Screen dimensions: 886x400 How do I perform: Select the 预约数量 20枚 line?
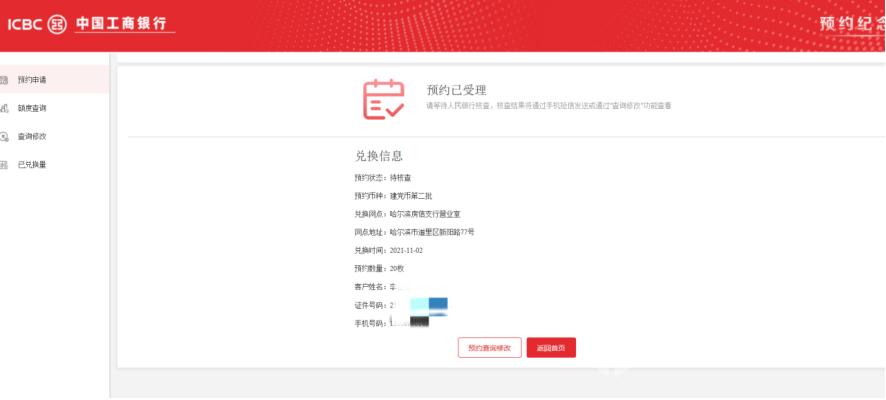[379, 268]
